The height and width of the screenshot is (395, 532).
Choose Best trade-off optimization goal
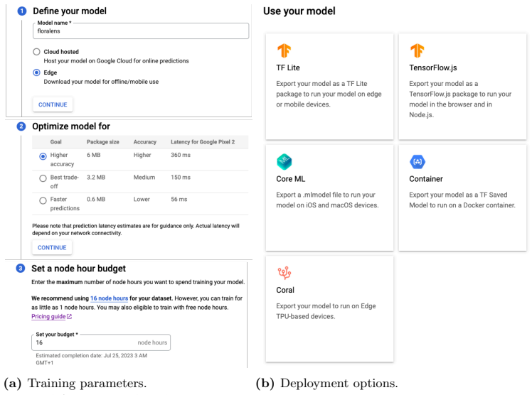43,178
